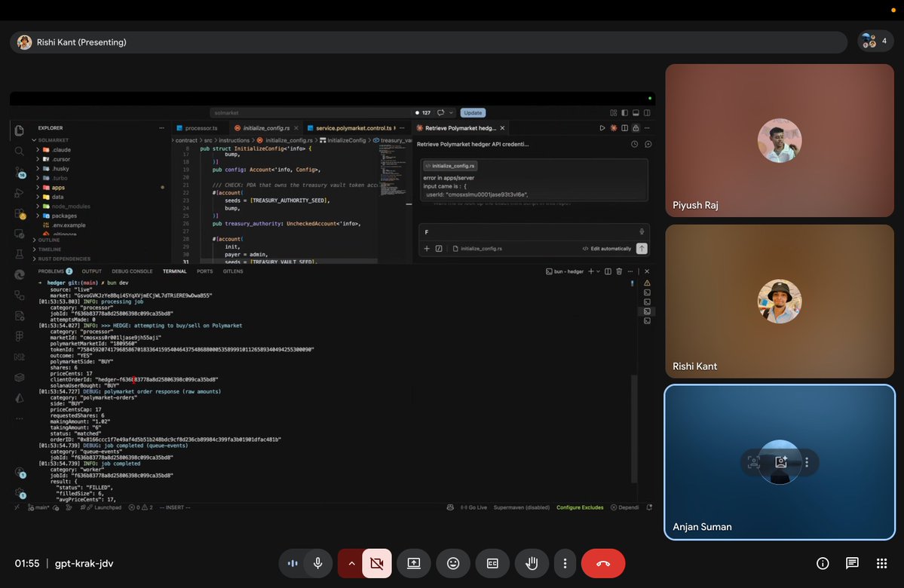Open Source Control view with the badge
Image resolution: width=904 pixels, height=588 pixels.
20,173
